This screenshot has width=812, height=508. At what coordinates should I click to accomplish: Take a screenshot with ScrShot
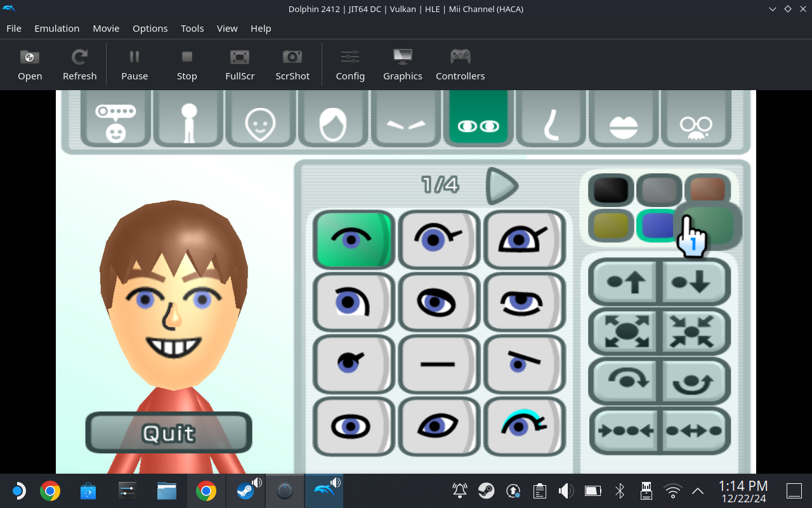pyautogui.click(x=292, y=65)
